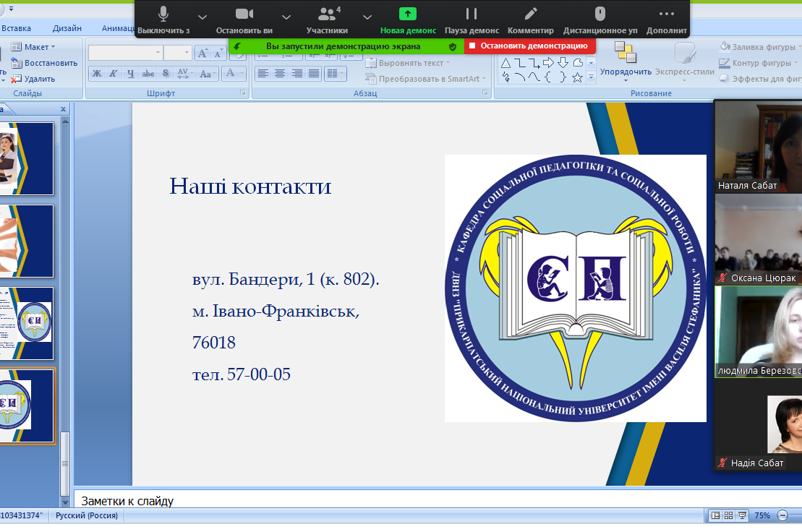The width and height of the screenshot is (802, 532).
Task: Open Remote Control mouse icon
Action: coord(600,14)
